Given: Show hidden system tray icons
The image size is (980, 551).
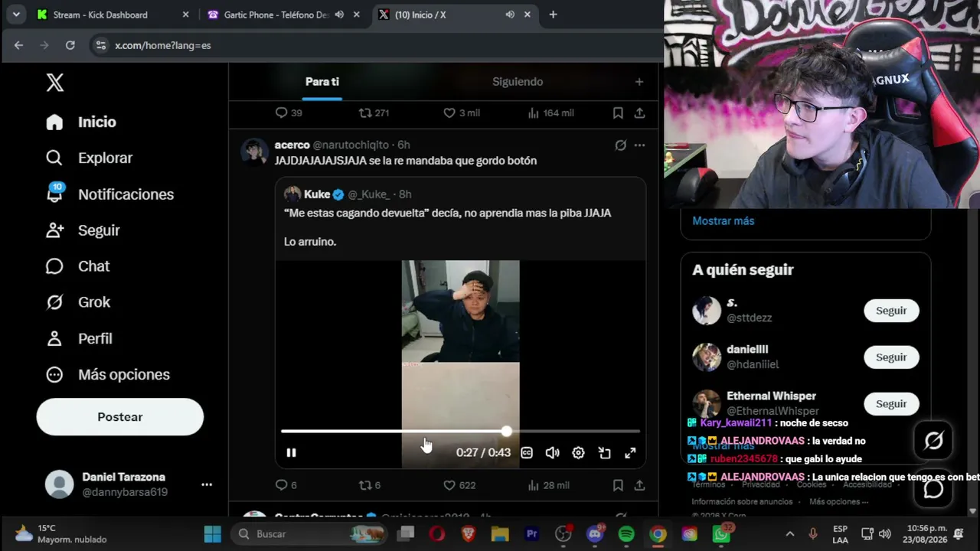Looking at the screenshot, I should 790,534.
